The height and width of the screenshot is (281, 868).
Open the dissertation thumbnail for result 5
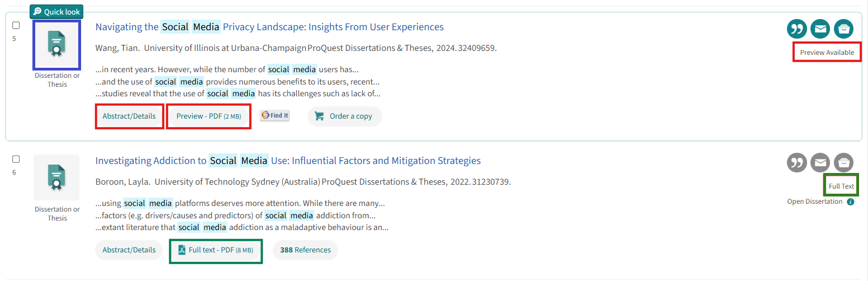click(x=57, y=44)
